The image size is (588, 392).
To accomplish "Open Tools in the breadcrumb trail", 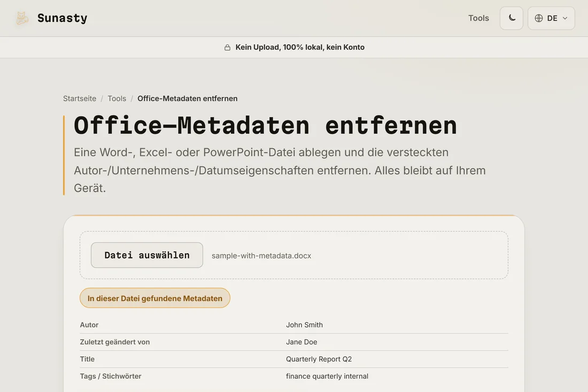I will 117,98.
